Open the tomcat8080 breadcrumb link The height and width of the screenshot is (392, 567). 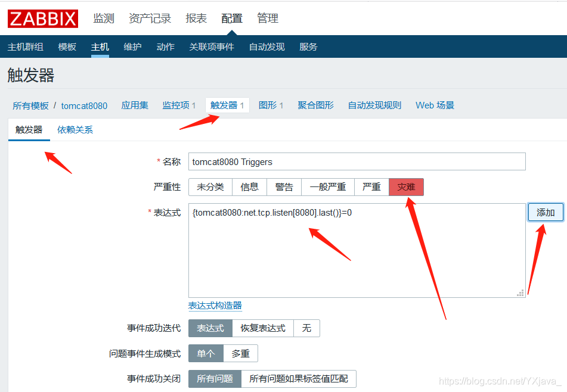click(84, 105)
